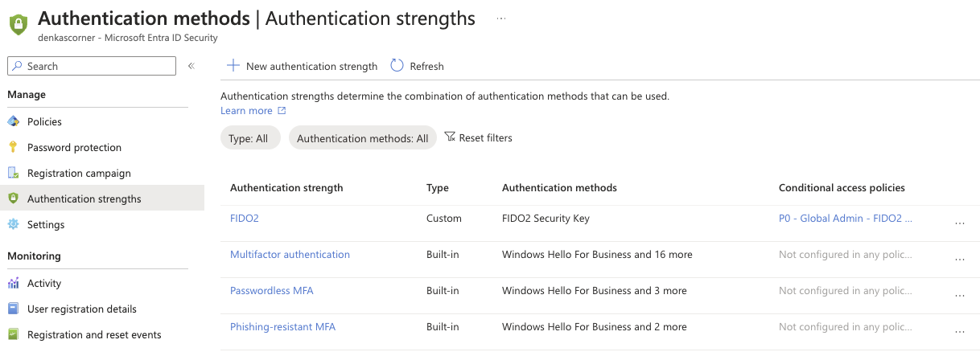Image resolution: width=980 pixels, height=352 pixels.
Task: Click the Reset filters funnel icon
Action: [450, 137]
